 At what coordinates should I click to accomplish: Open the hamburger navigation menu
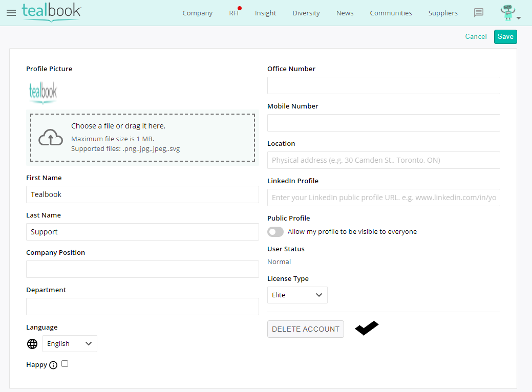11,13
